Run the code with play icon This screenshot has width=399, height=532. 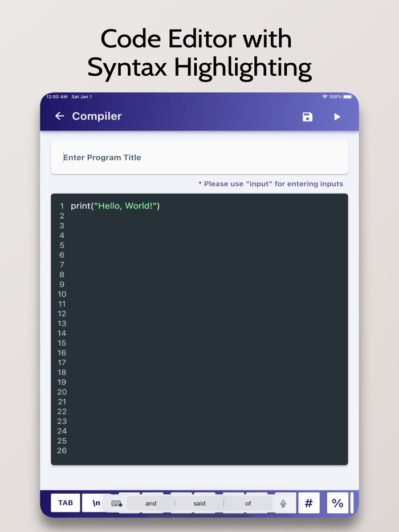coord(337,117)
